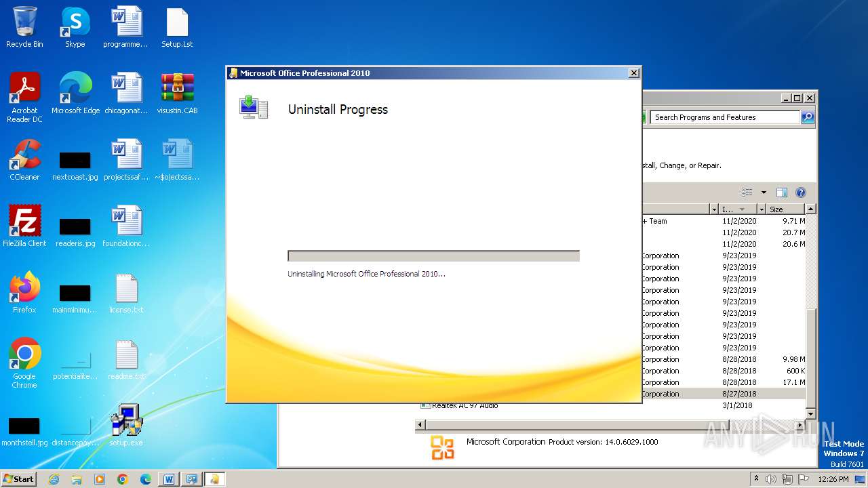Image resolution: width=868 pixels, height=488 pixels.
Task: Open the Google Chrome desktop shortcut
Action: coord(24,363)
